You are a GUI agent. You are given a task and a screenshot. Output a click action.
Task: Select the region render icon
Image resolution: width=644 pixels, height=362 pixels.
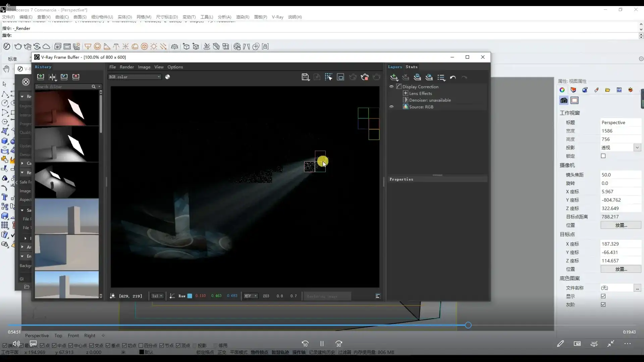pyautogui.click(x=340, y=77)
